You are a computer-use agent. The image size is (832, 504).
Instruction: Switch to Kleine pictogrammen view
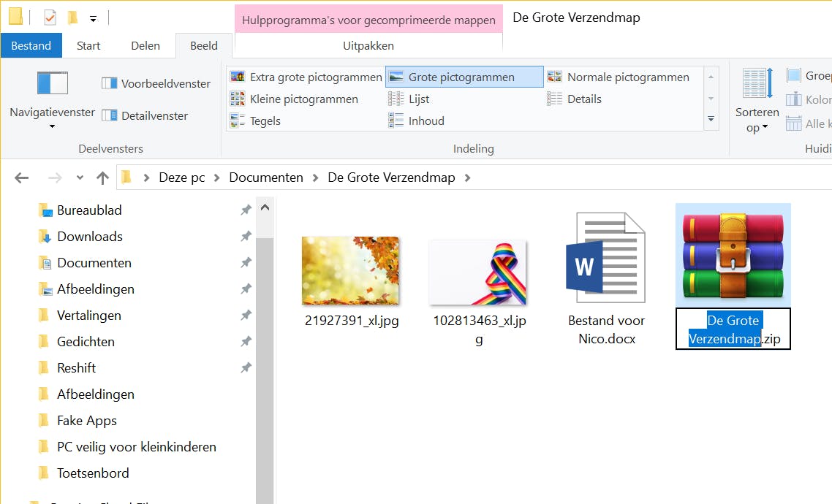pyautogui.click(x=294, y=99)
